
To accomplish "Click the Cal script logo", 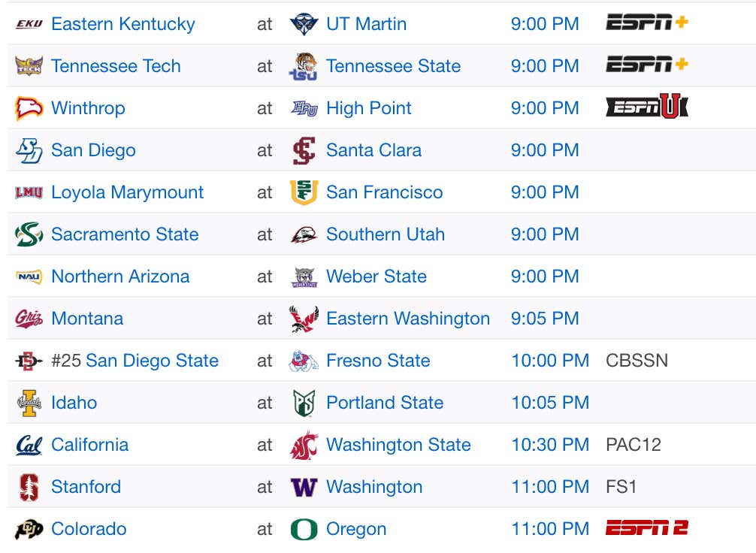I will click(x=29, y=445).
